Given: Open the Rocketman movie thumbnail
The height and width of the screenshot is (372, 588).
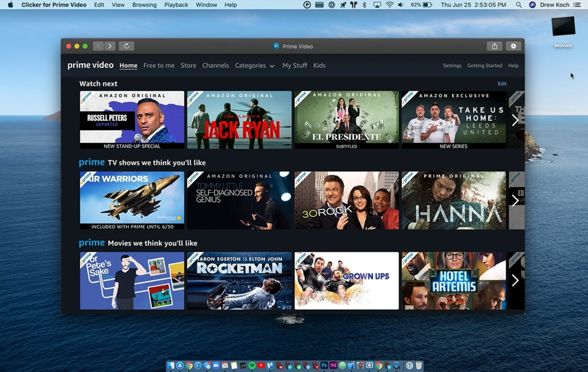Looking at the screenshot, I should click(239, 281).
